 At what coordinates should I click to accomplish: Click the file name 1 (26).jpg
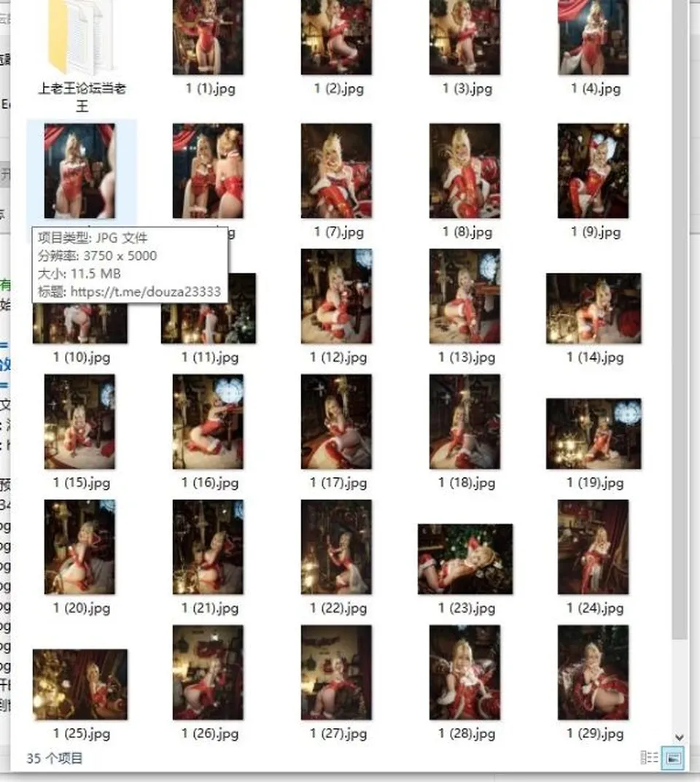coord(210,733)
